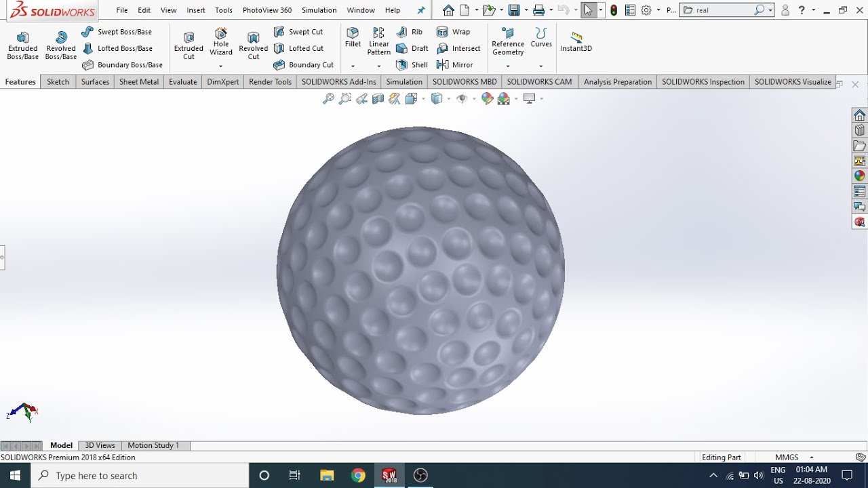Open Dynamic Annotation Views icon
This screenshot has height=488, width=868.
[394, 99]
